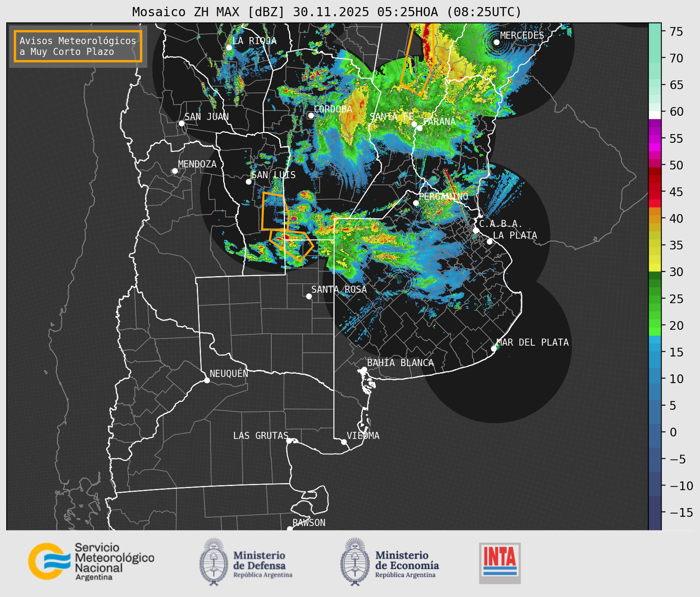700x597 pixels.
Task: Select the Mar del Plata marker dot
Action: [x=494, y=349]
